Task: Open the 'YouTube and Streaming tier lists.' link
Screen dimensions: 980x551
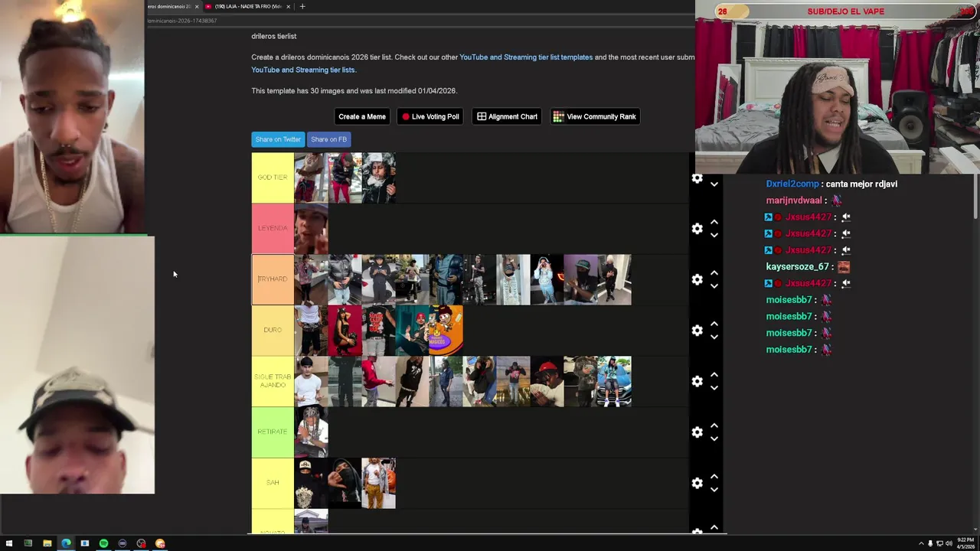Action: pyautogui.click(x=304, y=70)
